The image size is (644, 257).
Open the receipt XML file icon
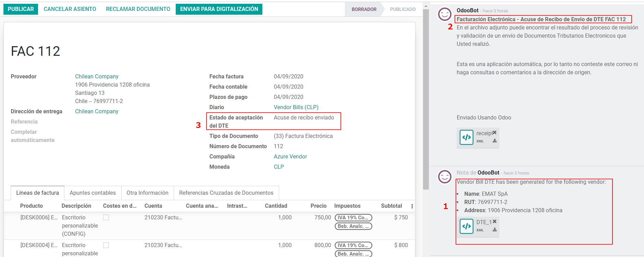466,138
